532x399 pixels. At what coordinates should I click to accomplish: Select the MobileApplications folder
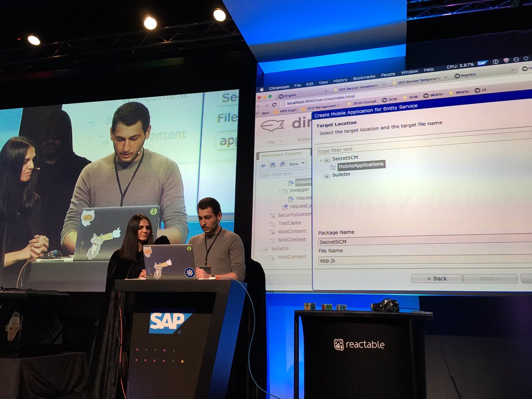[360, 164]
